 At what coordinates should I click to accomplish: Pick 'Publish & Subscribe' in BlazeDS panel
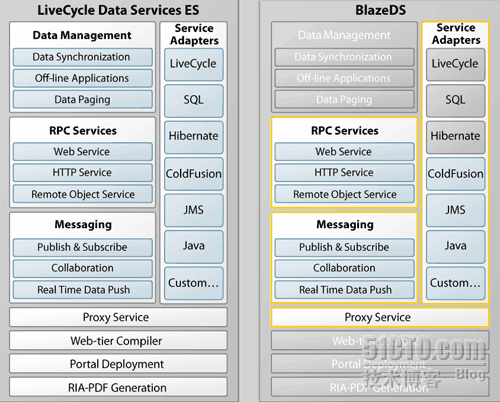click(345, 247)
